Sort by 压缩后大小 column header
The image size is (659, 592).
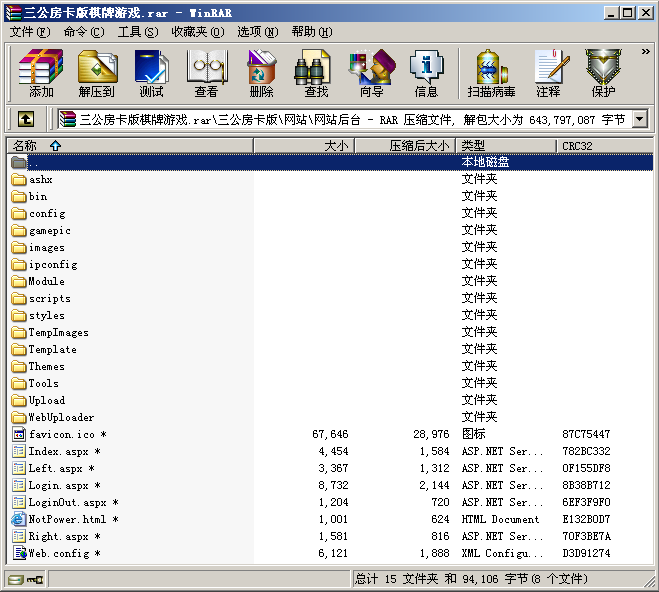pos(405,146)
